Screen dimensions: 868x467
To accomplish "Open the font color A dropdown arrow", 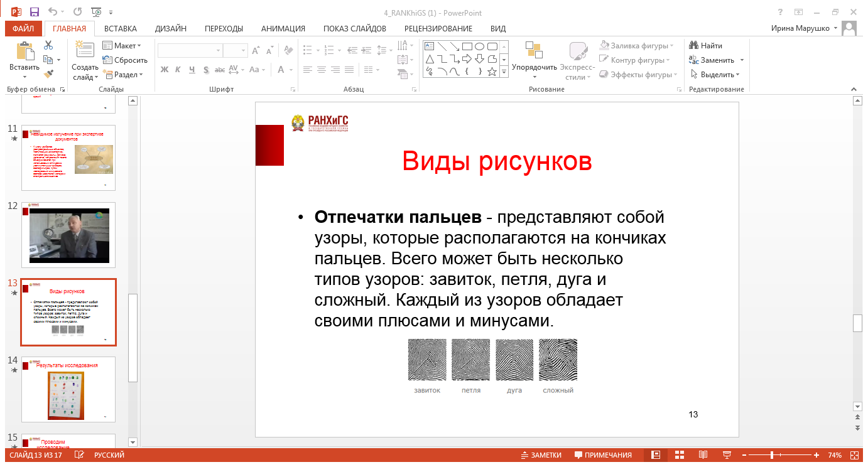I will click(291, 70).
